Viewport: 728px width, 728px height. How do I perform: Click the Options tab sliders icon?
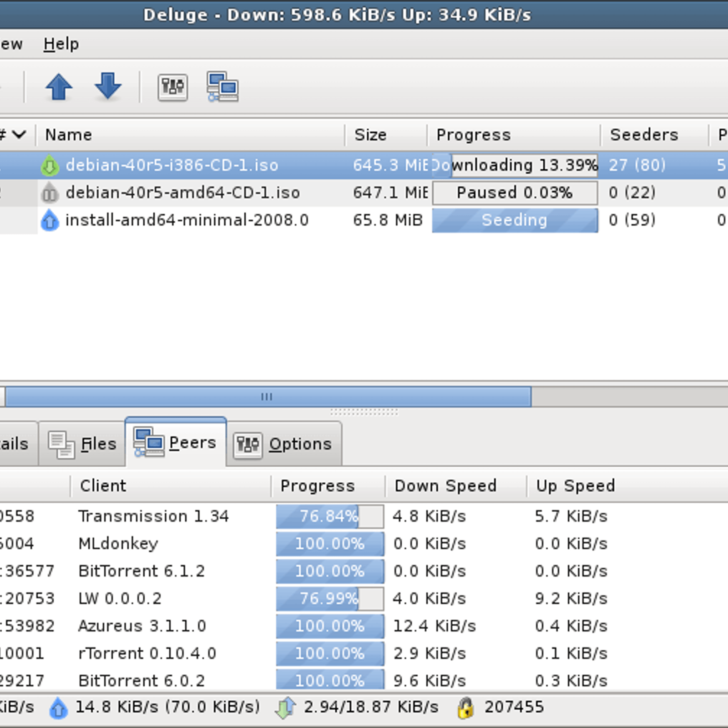point(248,445)
